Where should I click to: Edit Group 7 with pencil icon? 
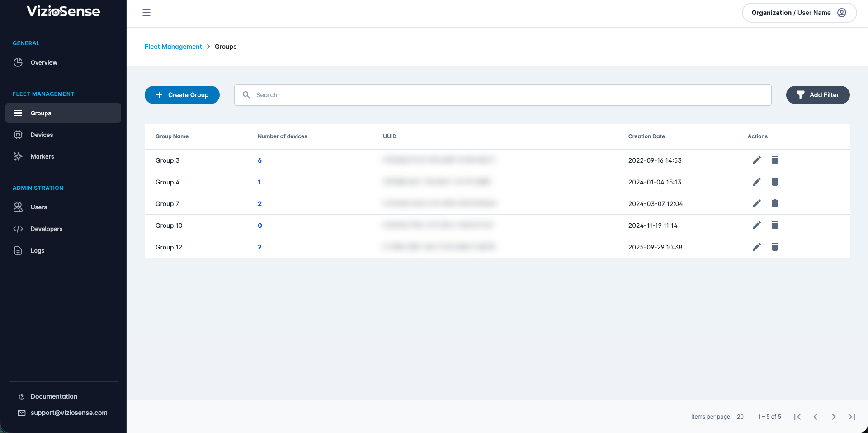coord(757,203)
